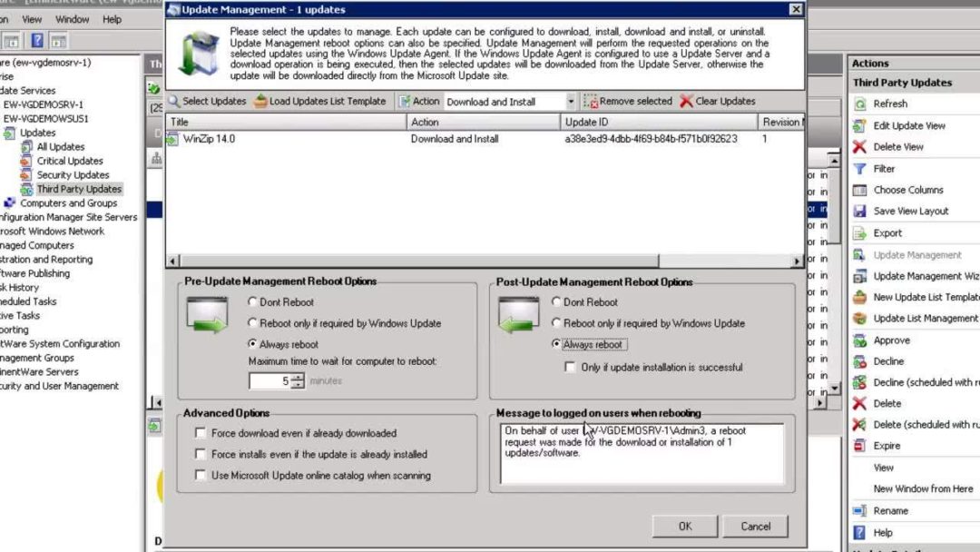Check Only if update installation is successful
The image size is (980, 552).
570,368
